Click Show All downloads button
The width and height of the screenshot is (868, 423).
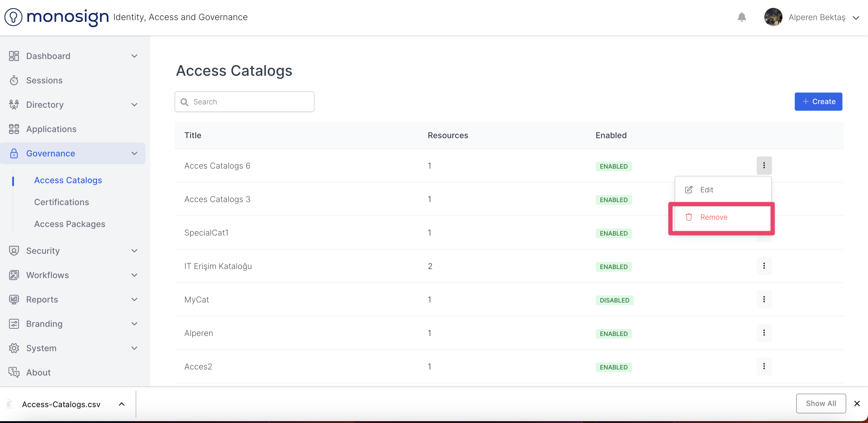(x=821, y=404)
